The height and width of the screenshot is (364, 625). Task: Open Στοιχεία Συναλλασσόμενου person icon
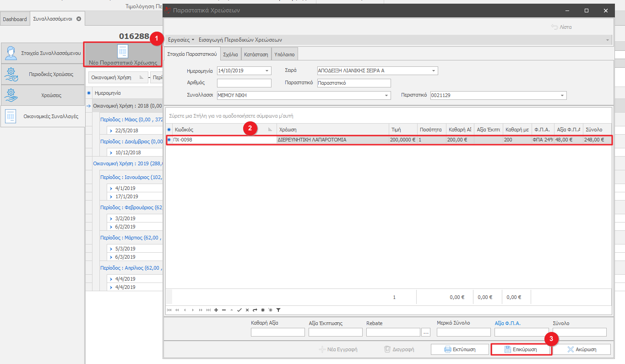(x=11, y=53)
